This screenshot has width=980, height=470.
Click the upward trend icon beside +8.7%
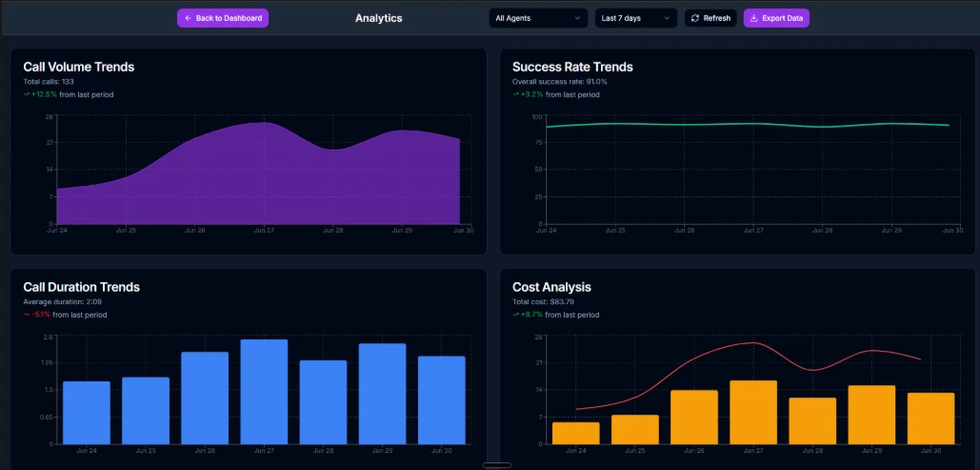pyautogui.click(x=515, y=315)
